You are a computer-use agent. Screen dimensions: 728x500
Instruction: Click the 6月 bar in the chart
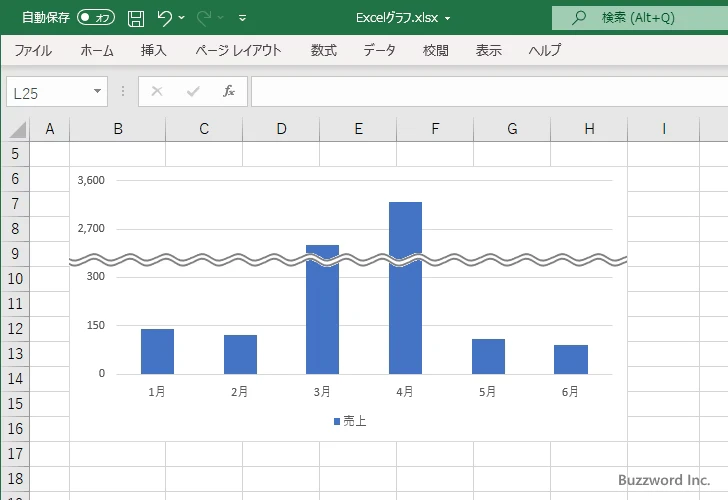click(571, 359)
